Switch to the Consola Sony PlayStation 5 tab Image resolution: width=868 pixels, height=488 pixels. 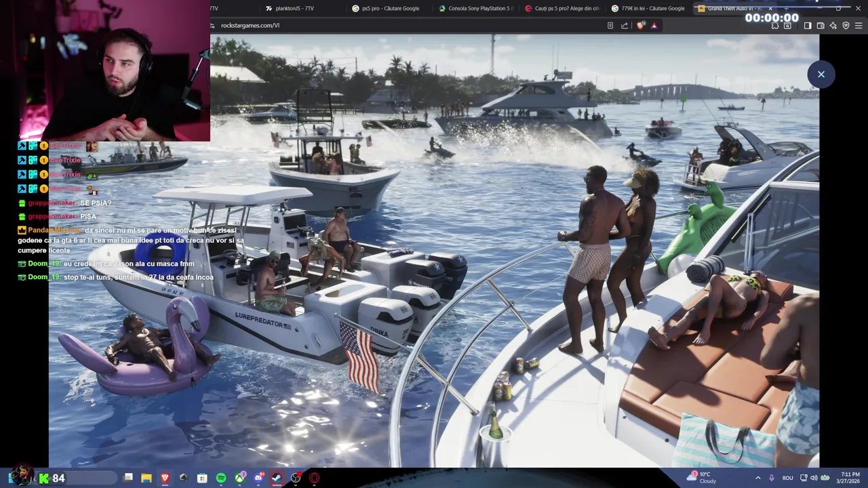click(477, 8)
